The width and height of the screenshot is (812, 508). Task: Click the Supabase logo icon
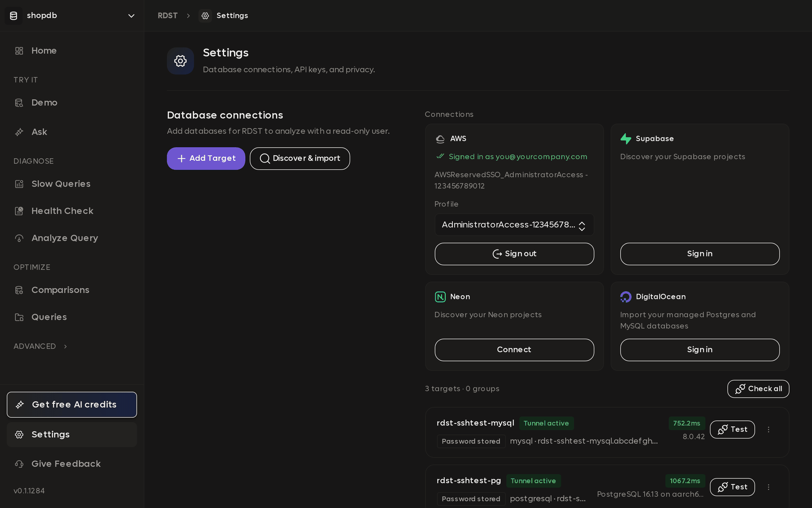coord(626,139)
